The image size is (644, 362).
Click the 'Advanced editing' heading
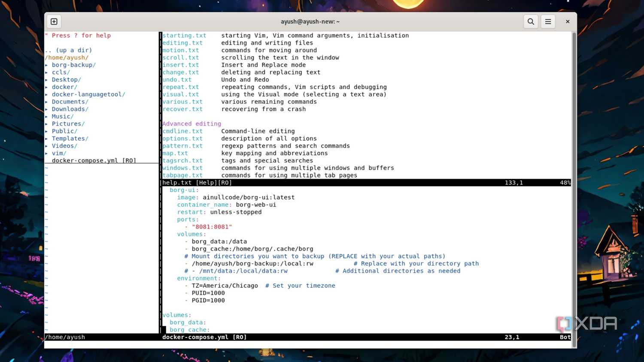point(191,124)
